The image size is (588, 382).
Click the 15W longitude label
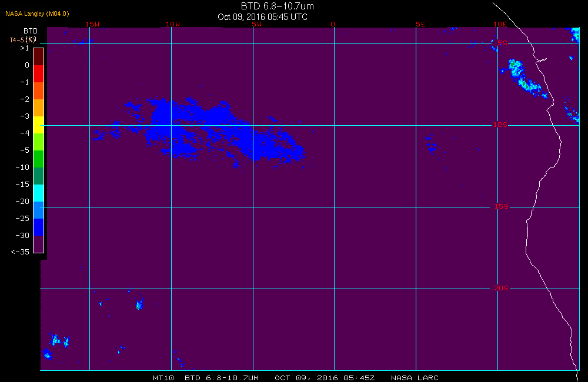pos(92,24)
